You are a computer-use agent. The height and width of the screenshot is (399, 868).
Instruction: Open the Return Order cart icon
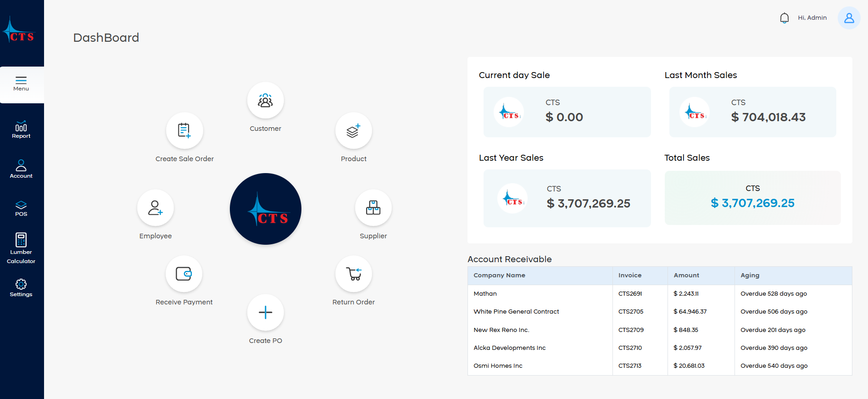(353, 274)
